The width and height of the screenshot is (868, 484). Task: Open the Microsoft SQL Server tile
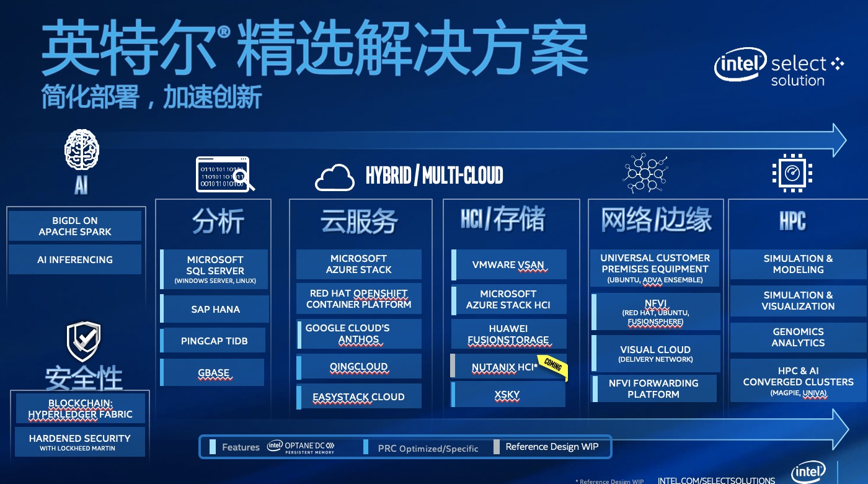(x=214, y=269)
